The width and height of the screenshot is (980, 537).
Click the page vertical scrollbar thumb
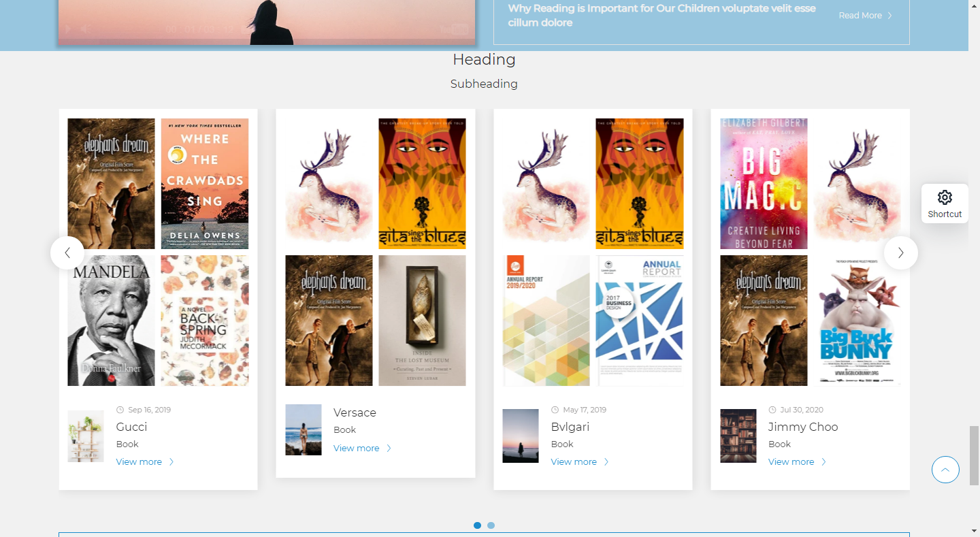[x=974, y=455]
